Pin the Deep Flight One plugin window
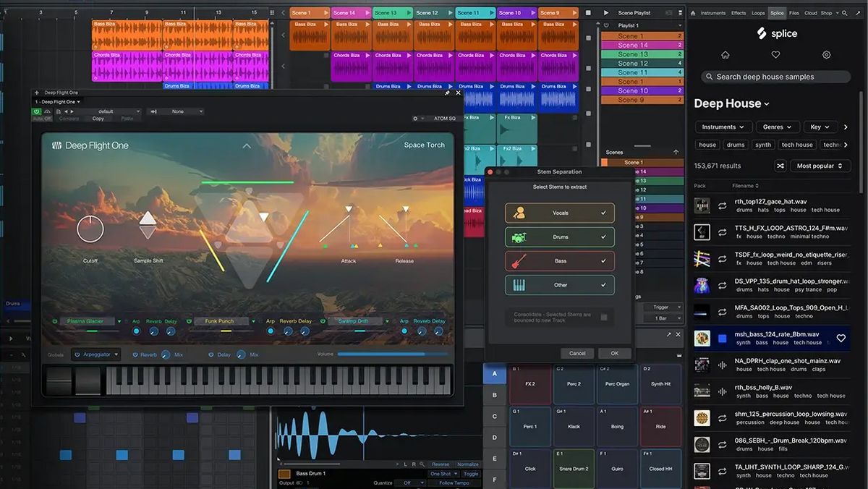Viewport: 868px width, 489px height. pyautogui.click(x=447, y=93)
